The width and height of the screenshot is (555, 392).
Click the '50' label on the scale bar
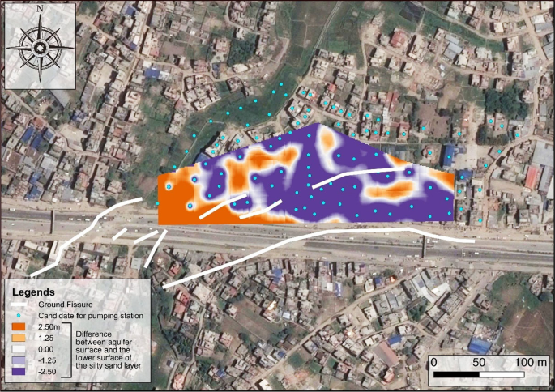[x=479, y=362]
